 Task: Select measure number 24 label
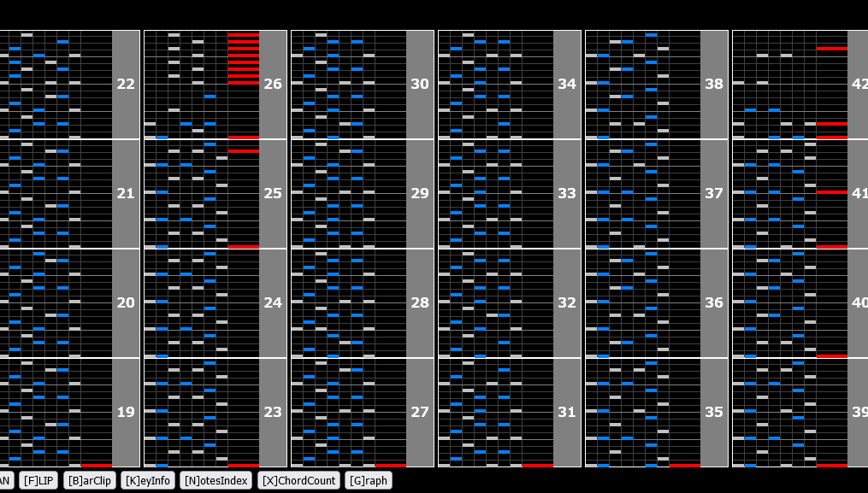[273, 302]
